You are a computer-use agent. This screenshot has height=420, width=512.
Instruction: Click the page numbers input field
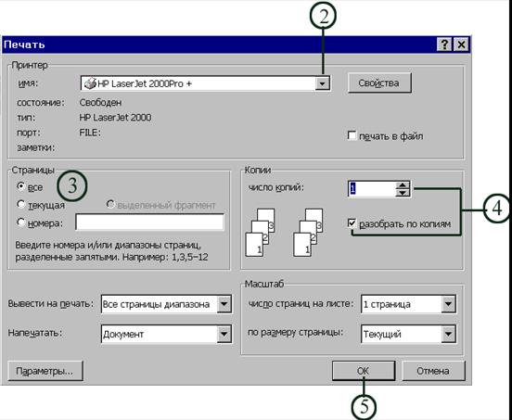pyautogui.click(x=150, y=223)
